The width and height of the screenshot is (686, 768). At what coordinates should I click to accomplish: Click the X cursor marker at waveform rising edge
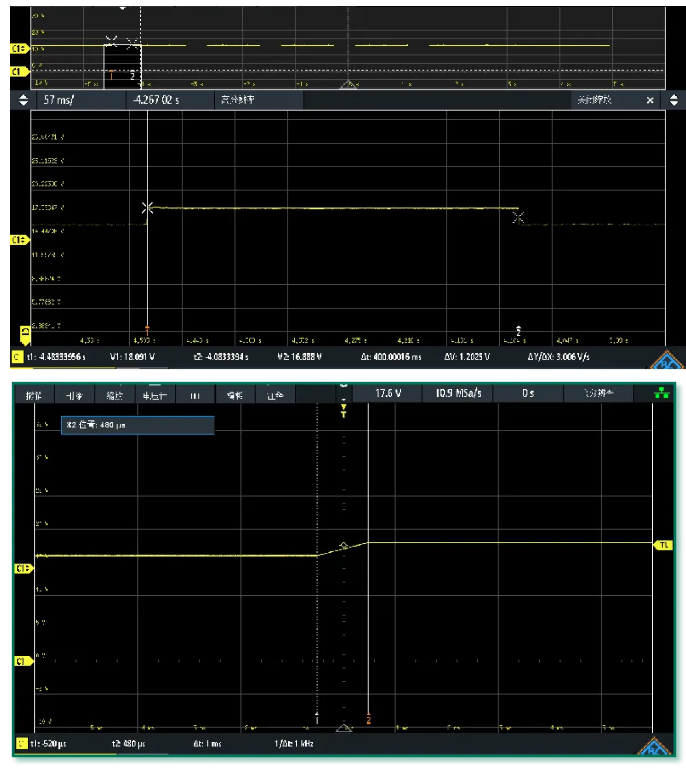pos(149,208)
